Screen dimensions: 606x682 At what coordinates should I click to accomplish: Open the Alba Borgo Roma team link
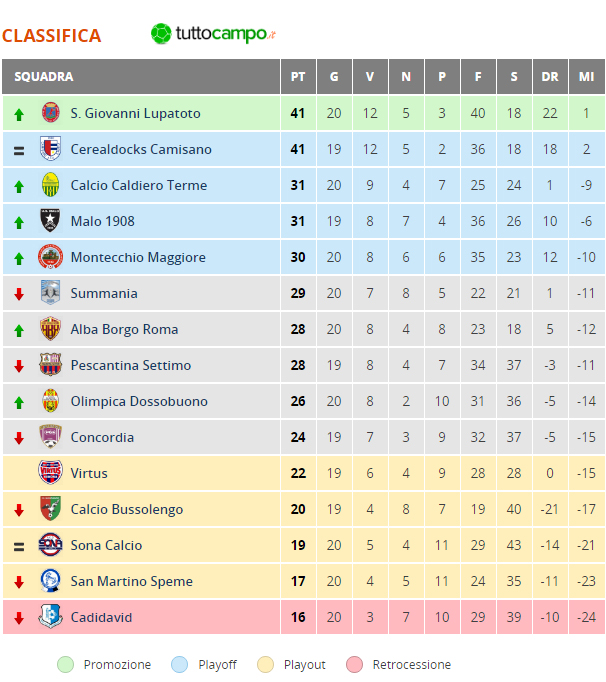coord(124,329)
